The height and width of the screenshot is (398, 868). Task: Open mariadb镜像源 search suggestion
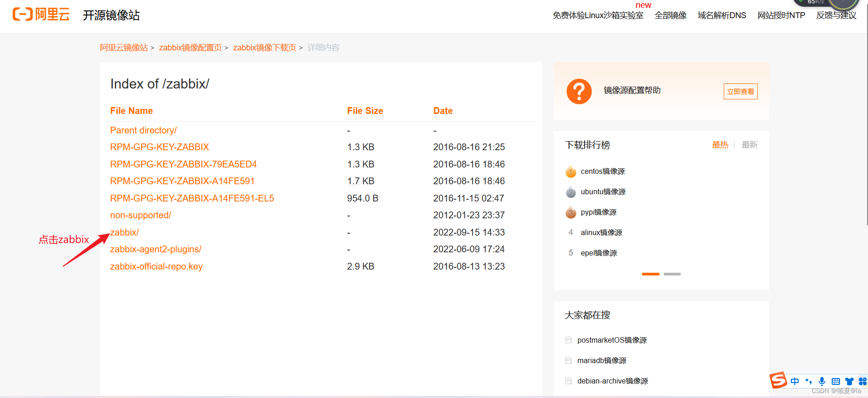(x=602, y=360)
